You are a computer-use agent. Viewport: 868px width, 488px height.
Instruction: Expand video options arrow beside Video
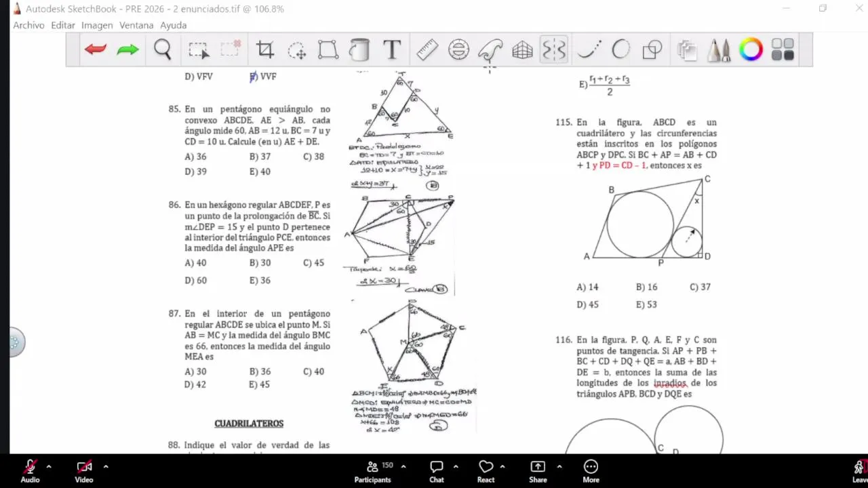(106, 466)
